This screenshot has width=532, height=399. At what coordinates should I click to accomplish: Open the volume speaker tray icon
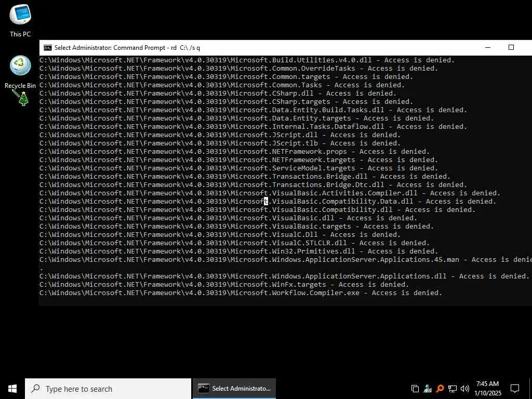(465, 389)
